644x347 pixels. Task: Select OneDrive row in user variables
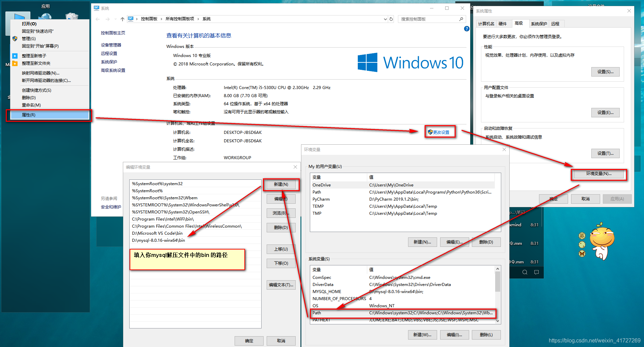[x=403, y=185]
